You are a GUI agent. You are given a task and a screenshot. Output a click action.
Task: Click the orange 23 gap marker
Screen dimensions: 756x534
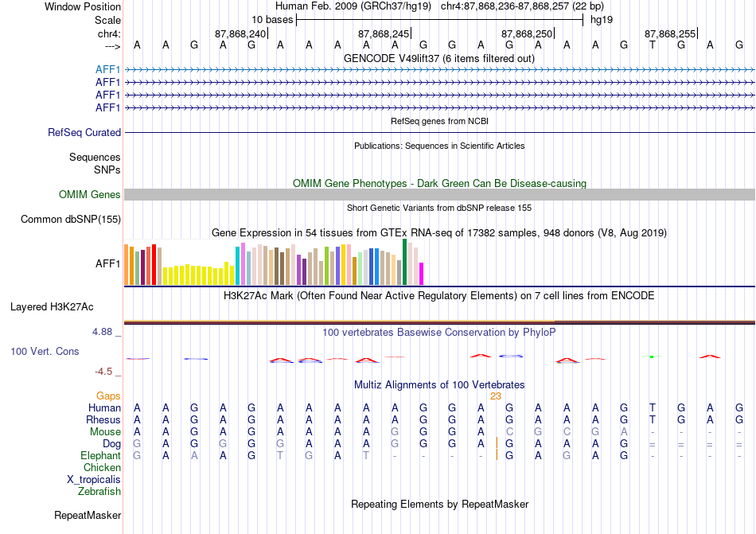pyautogui.click(x=496, y=396)
